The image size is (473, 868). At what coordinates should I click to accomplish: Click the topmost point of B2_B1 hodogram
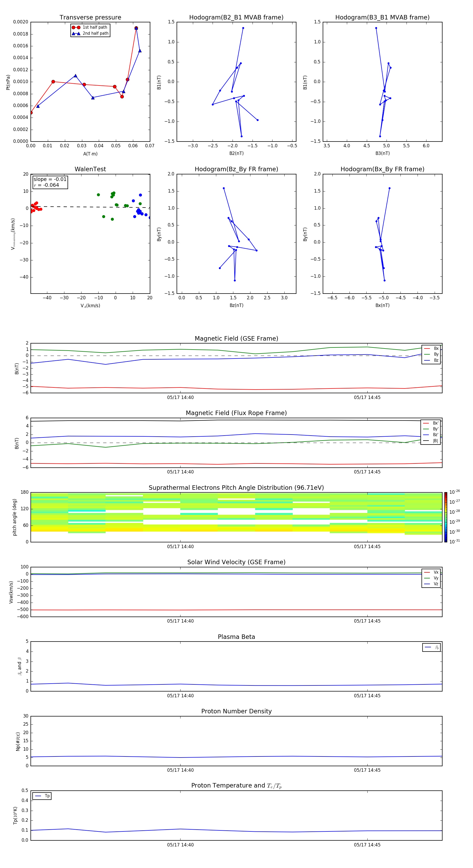click(243, 28)
